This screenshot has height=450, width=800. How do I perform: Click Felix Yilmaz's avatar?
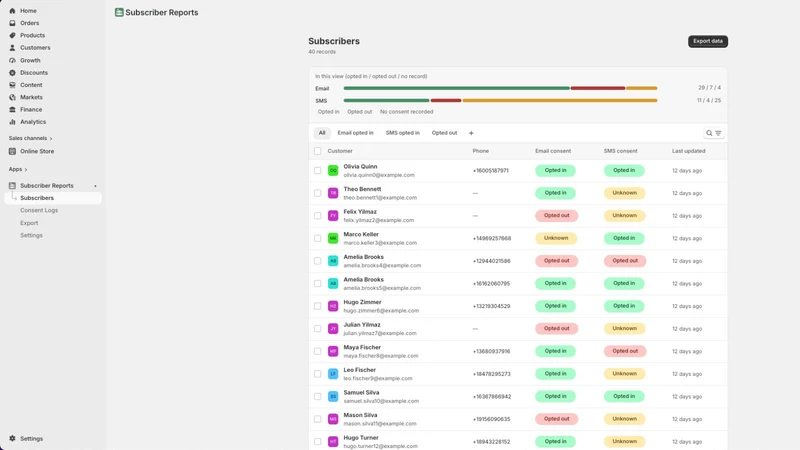(x=333, y=216)
